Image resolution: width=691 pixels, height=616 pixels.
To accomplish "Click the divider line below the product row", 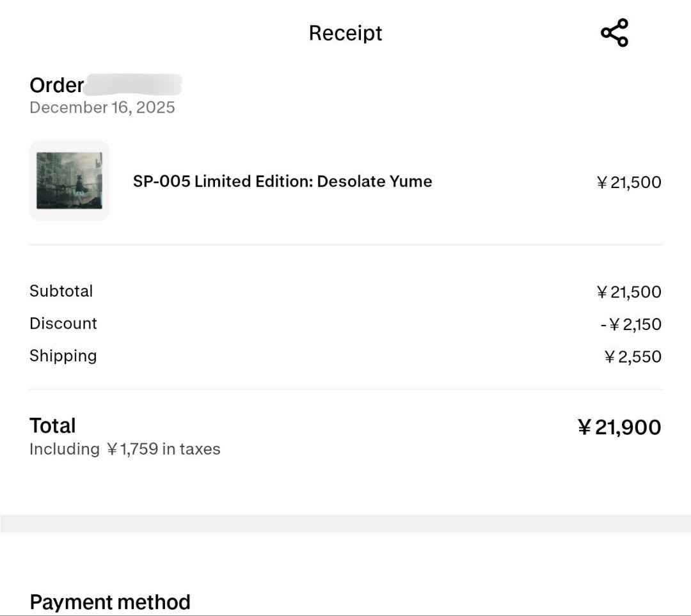I will (x=345, y=244).
